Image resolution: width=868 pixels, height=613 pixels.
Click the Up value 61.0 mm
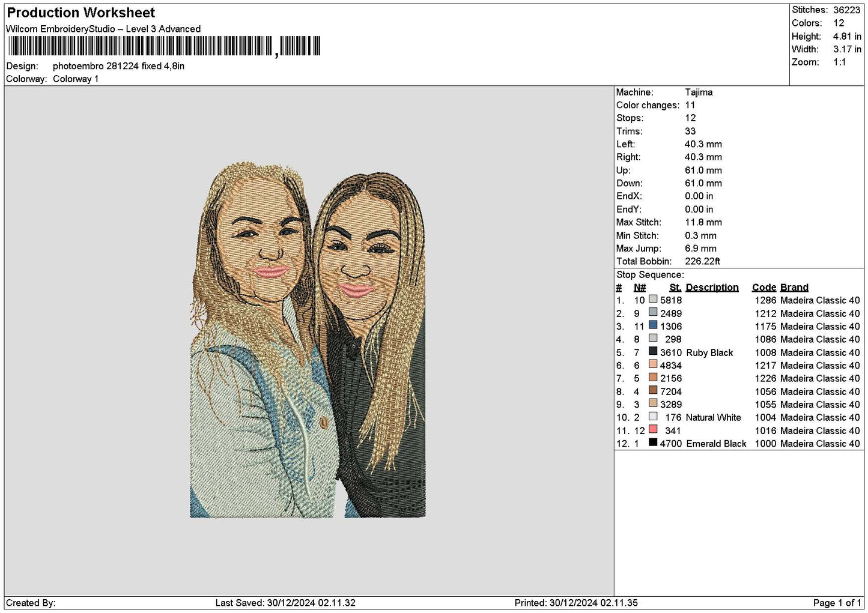(x=703, y=170)
